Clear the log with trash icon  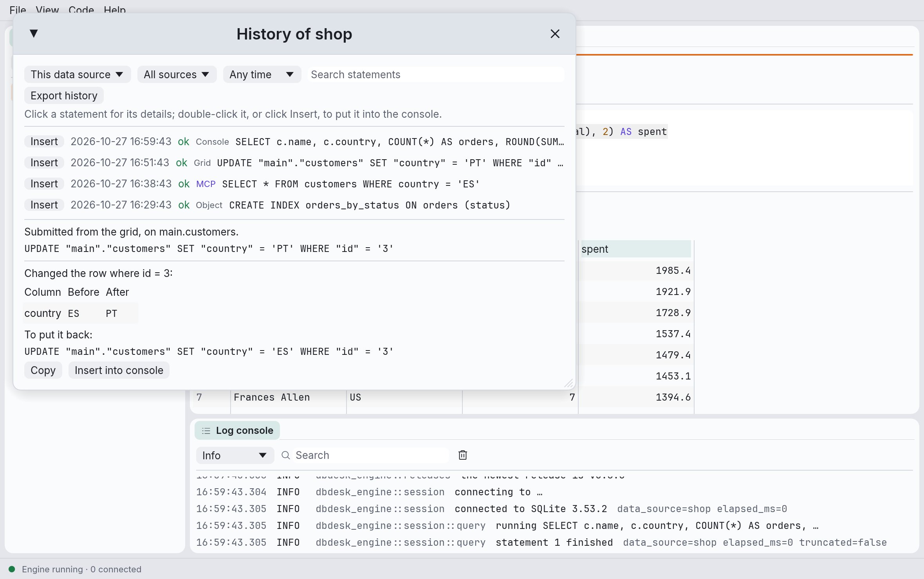pyautogui.click(x=463, y=455)
